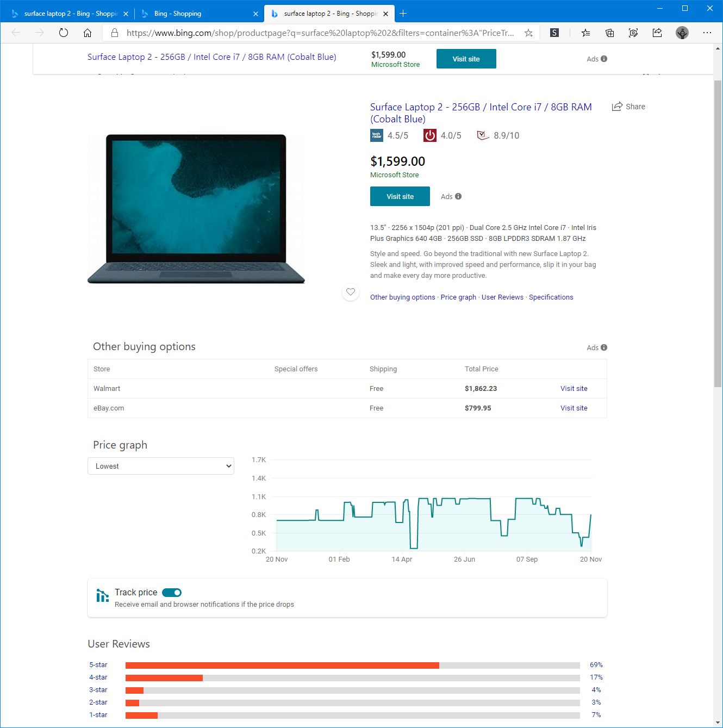The image size is (723, 728).
Task: Click the Ads info icon above buying options
Action: click(x=604, y=347)
